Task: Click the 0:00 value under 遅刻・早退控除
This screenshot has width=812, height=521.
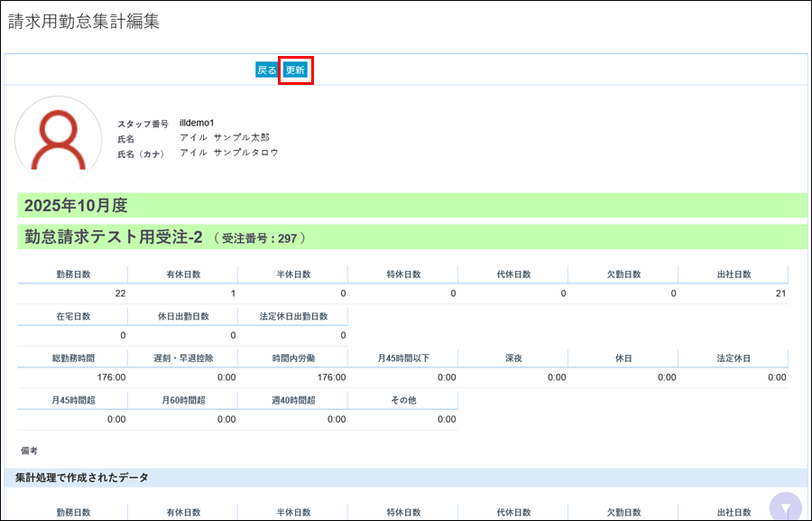Action: pyautogui.click(x=226, y=377)
